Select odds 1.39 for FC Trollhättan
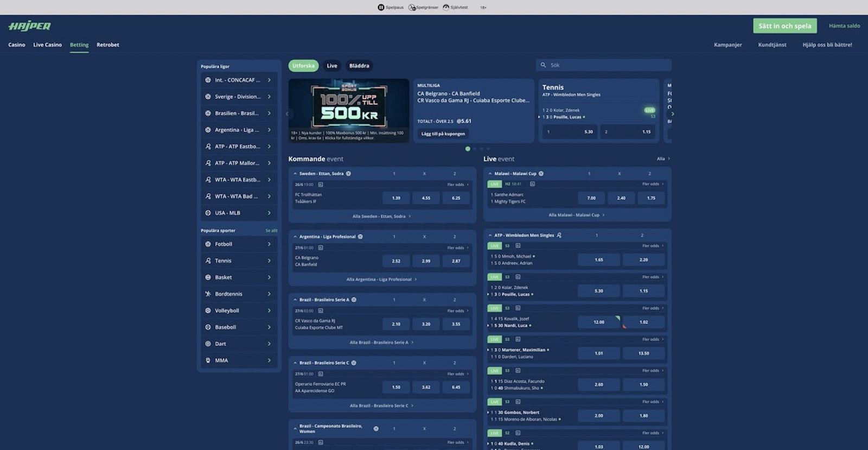The width and height of the screenshot is (868, 450). coord(396,198)
